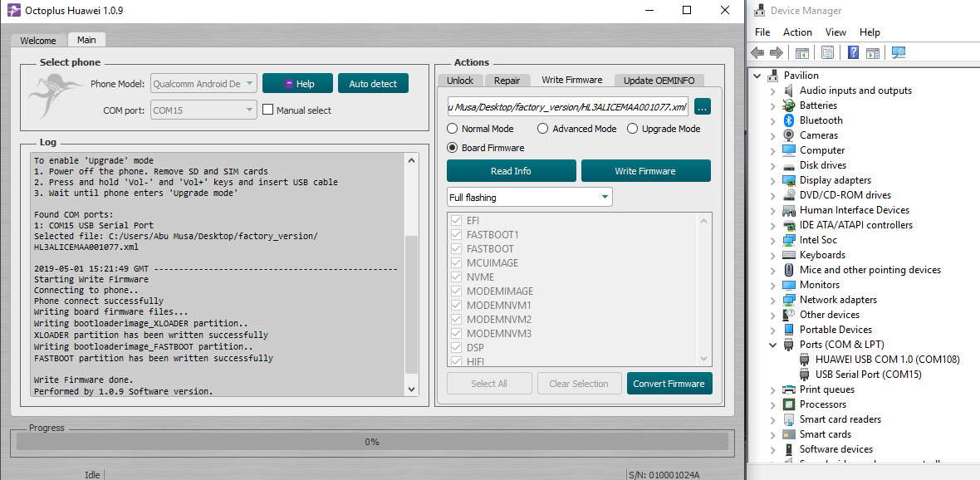Click the USB Serial Port (COM15) port icon

point(805,375)
